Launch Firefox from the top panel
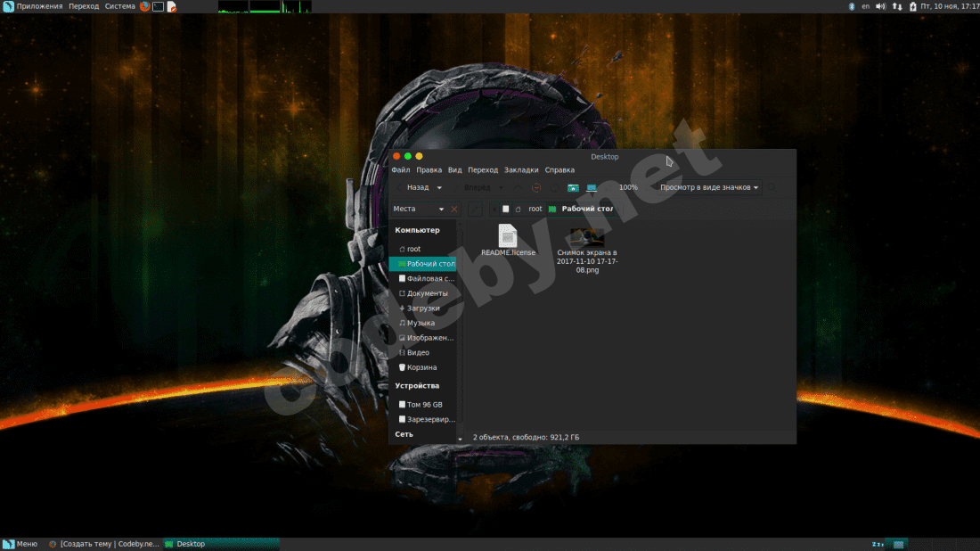Screen dimensions: 980x551 tap(145, 6)
